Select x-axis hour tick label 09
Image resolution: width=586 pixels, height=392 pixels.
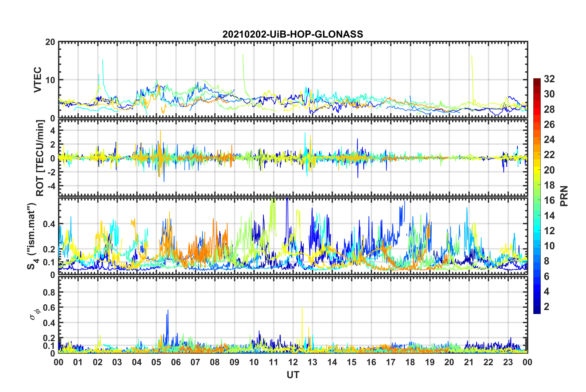pyautogui.click(x=234, y=362)
